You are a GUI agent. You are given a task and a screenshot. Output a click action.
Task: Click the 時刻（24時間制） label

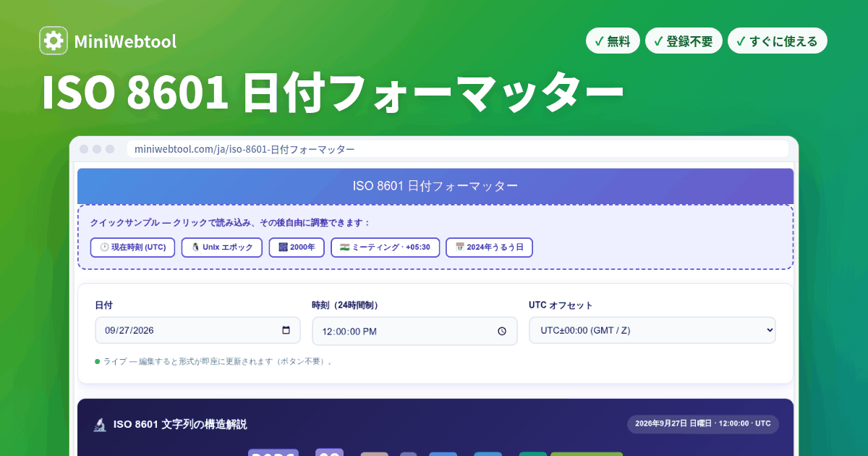[345, 305]
